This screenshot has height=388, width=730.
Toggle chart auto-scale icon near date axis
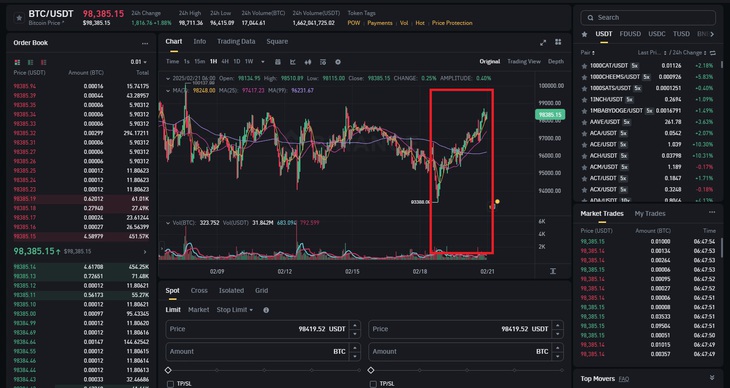[553, 271]
